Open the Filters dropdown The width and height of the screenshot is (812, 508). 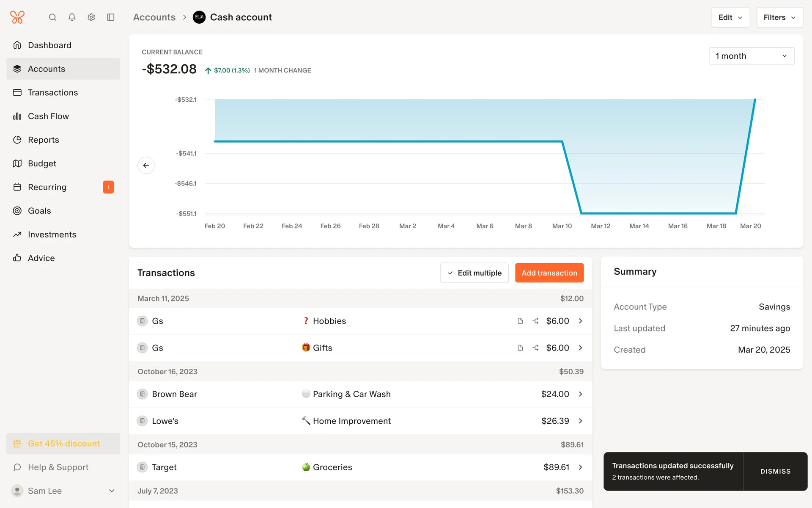click(779, 17)
